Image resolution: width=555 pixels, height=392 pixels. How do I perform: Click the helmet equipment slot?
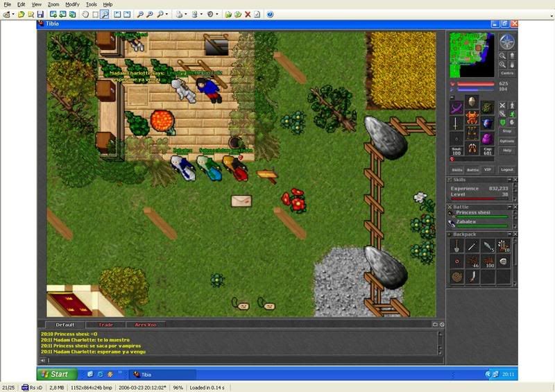(472, 102)
